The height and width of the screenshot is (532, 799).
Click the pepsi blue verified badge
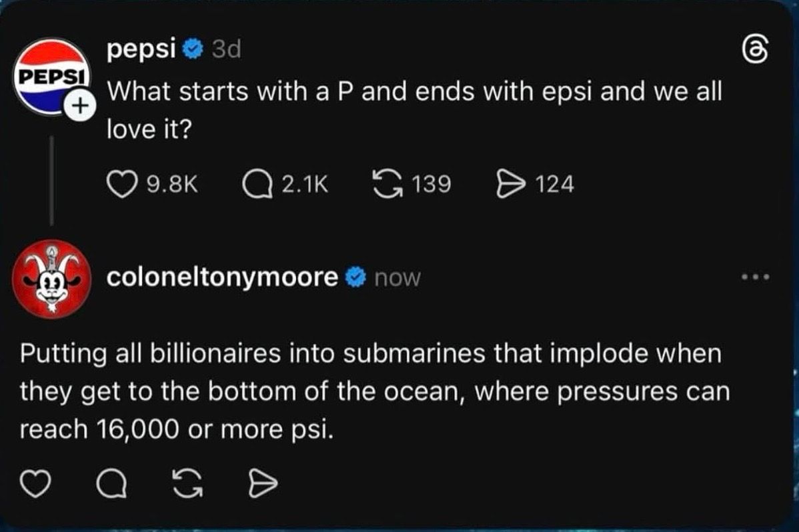point(193,49)
